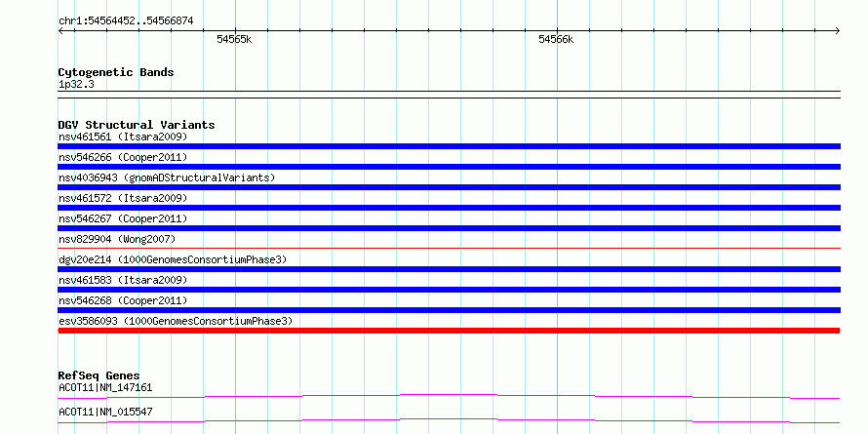This screenshot has width=868, height=434.
Task: Open nsv4036943 gnomADStructuralVariants label
Action: (167, 178)
